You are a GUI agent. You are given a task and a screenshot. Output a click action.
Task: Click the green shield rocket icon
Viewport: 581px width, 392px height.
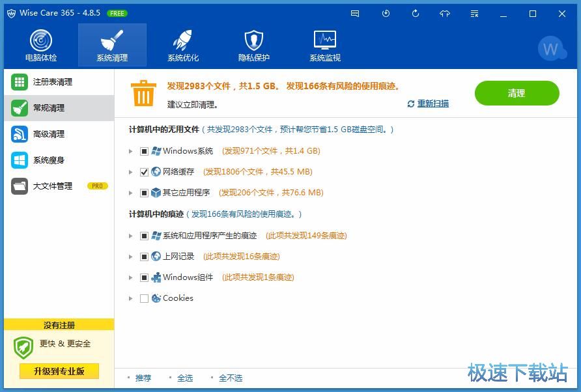(x=23, y=348)
